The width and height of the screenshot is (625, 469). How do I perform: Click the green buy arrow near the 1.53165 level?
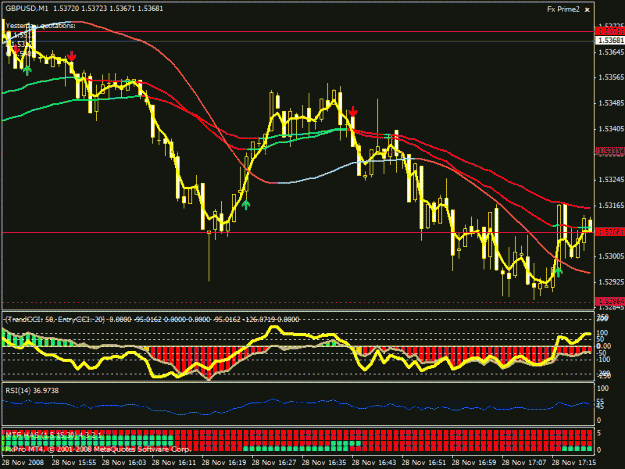click(246, 205)
